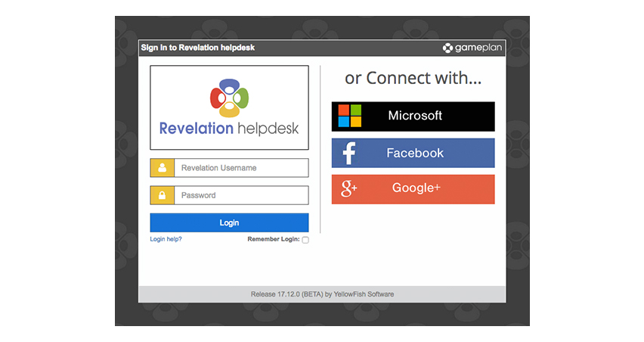This screenshot has height=342, width=644.
Task: Click the yellow padlock icon beside Password
Action: (x=163, y=195)
